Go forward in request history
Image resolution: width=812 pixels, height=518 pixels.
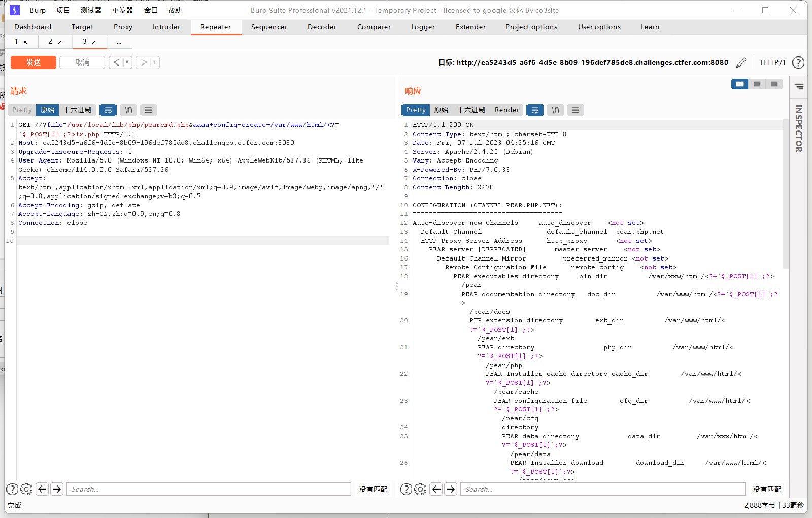[144, 62]
